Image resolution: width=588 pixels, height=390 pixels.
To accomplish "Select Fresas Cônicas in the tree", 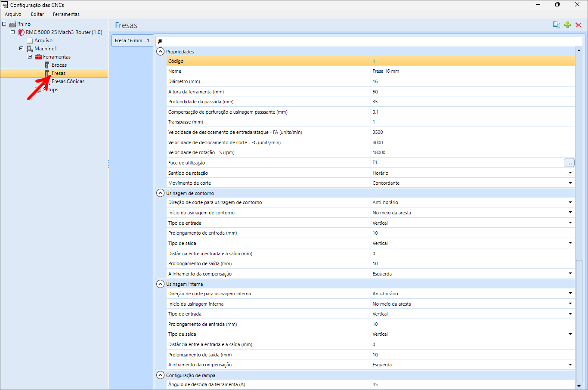I will 68,81.
